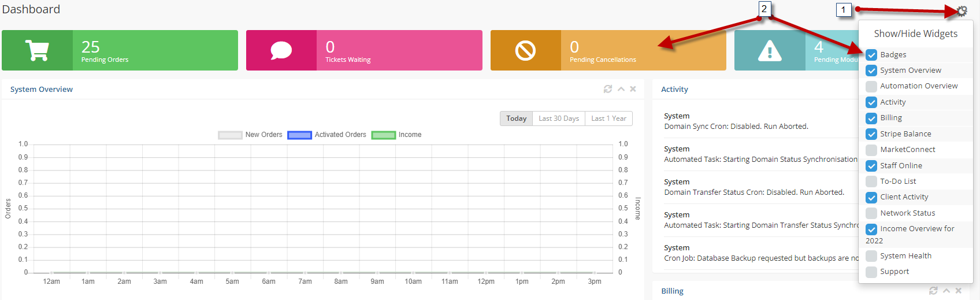
Task: Switch chart to Last 1 Year
Action: (608, 118)
